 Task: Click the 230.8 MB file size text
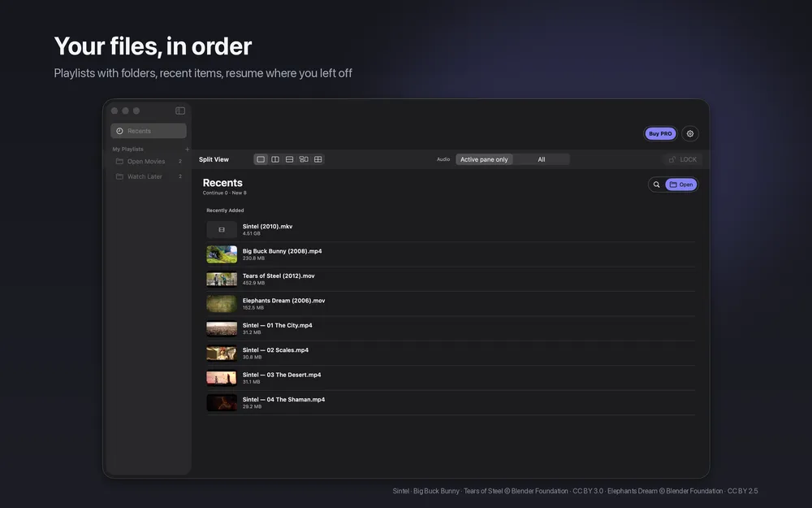(253, 258)
